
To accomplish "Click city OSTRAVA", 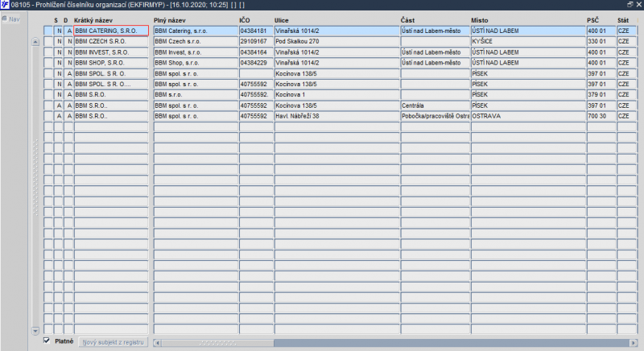I will (528, 116).
